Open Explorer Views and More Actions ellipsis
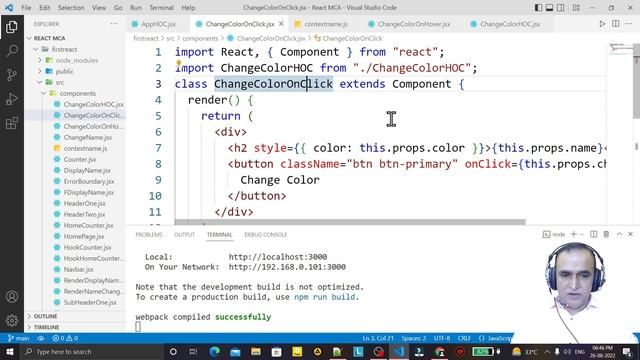The image size is (640, 360). (x=114, y=24)
